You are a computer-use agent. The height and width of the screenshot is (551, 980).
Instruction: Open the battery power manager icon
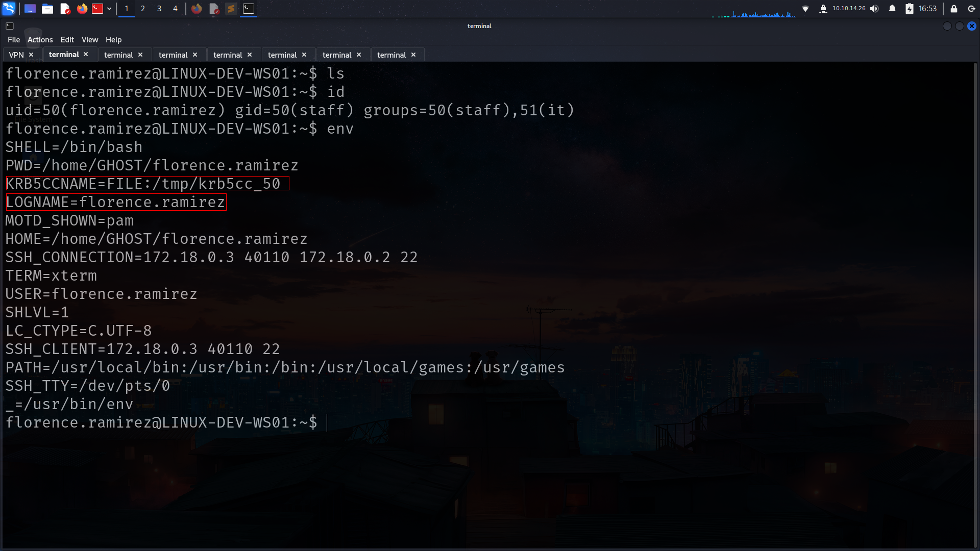point(910,9)
